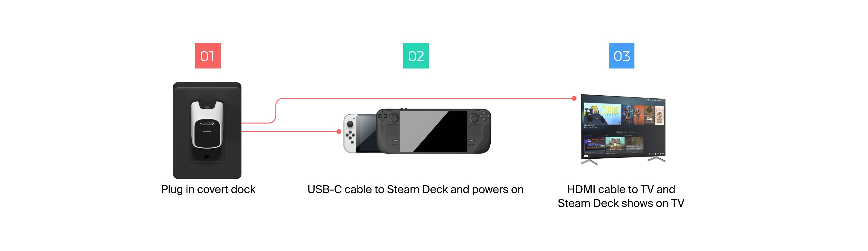The image size is (868, 251).
Task: Click the Nintendo Switch white Joy-Con
Action: click(x=350, y=133)
